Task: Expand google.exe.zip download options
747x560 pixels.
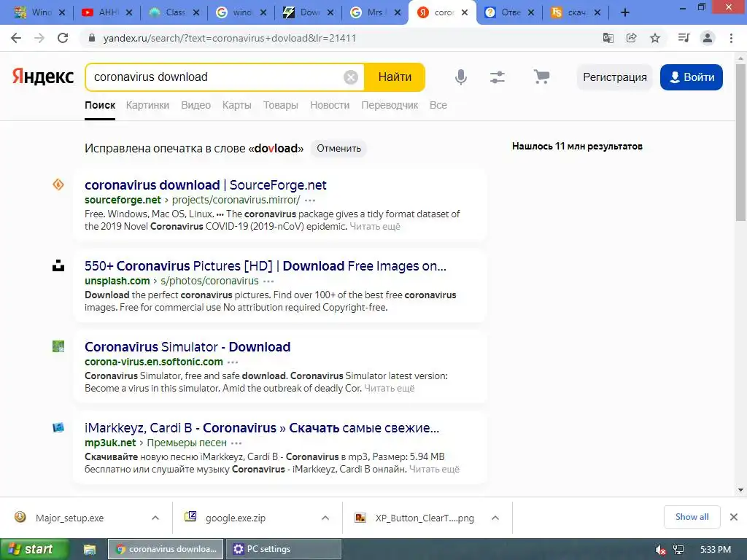Action: (x=325, y=518)
